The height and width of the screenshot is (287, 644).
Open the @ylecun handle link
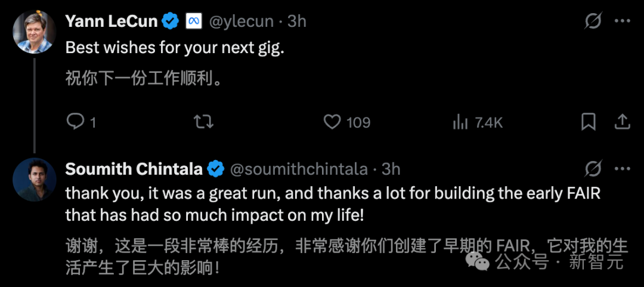click(x=241, y=21)
